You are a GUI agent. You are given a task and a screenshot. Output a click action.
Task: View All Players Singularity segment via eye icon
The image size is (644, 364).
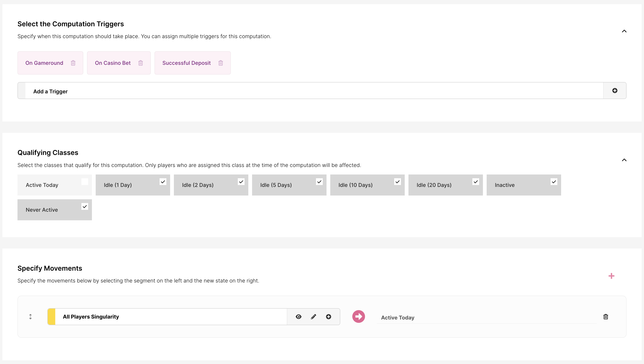(x=299, y=317)
